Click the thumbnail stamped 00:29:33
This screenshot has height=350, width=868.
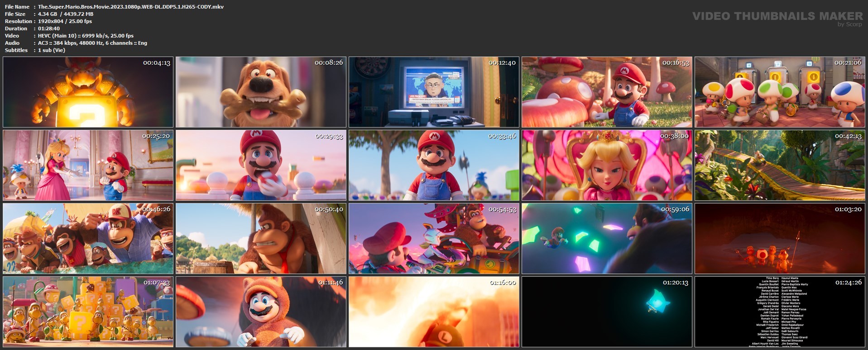(261, 165)
